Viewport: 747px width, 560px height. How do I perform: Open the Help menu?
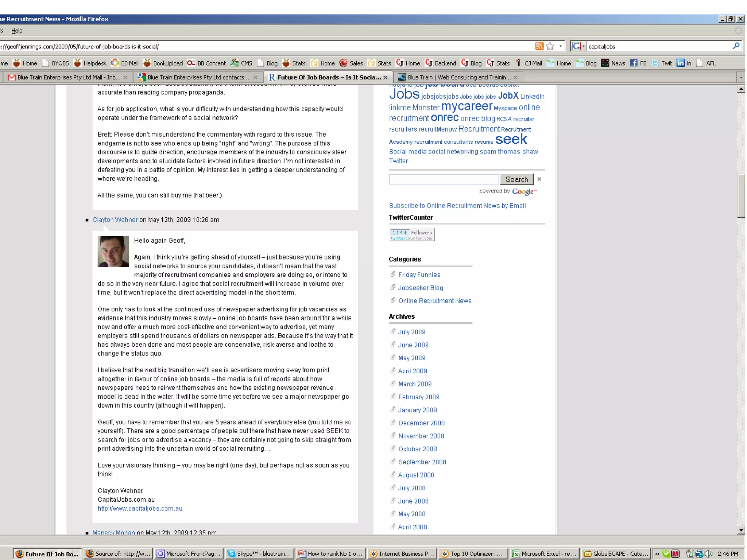click(x=17, y=31)
